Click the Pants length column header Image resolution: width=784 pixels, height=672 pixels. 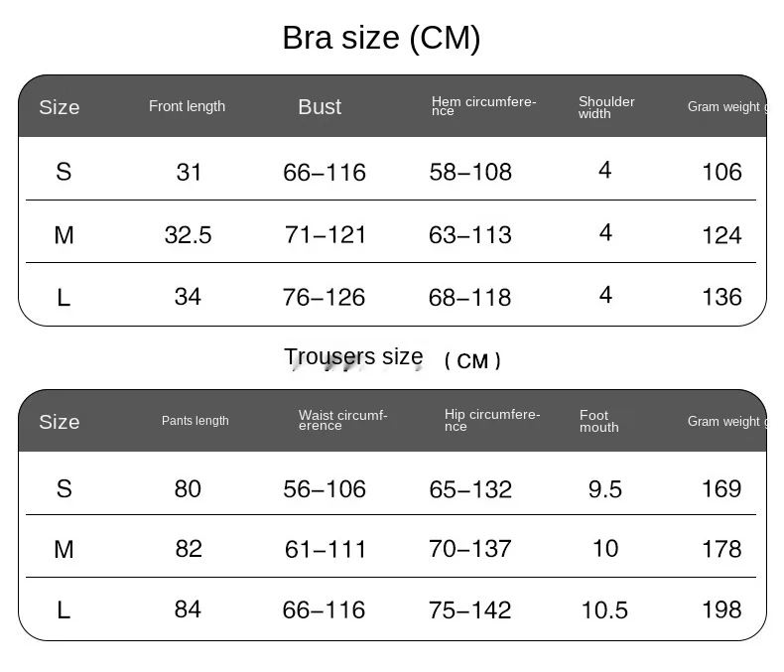click(x=195, y=421)
